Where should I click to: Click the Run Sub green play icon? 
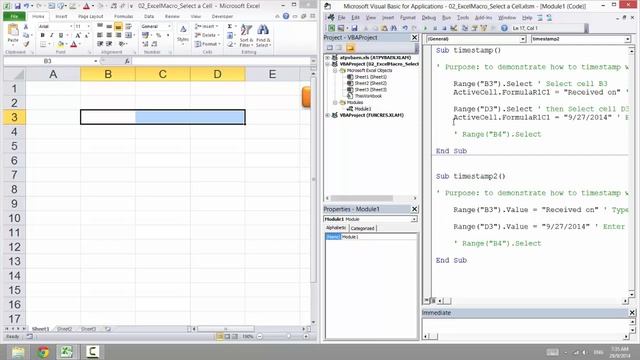click(x=425, y=28)
